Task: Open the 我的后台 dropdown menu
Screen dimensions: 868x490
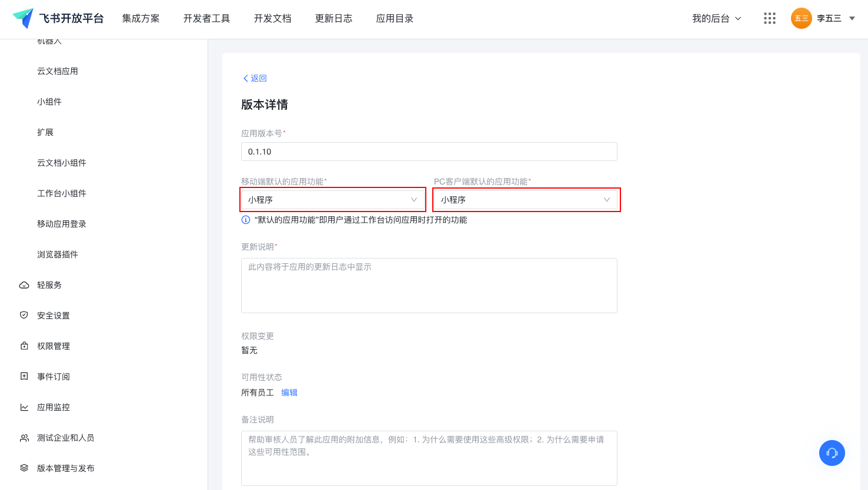Action: (716, 18)
